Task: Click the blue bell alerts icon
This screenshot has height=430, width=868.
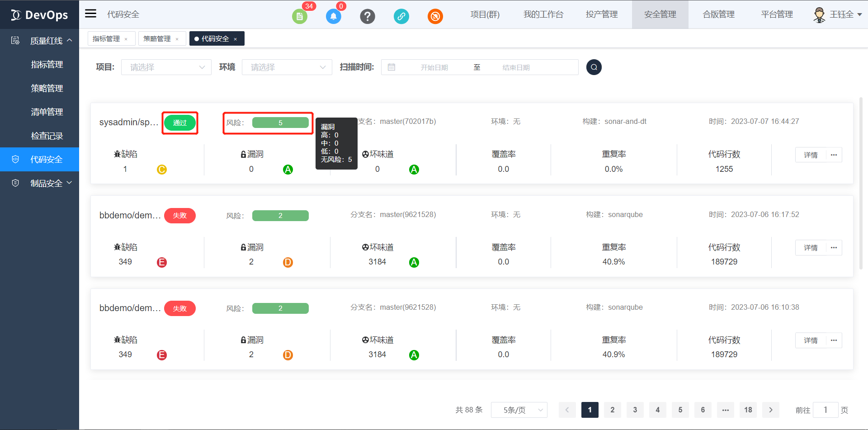Action: click(333, 17)
